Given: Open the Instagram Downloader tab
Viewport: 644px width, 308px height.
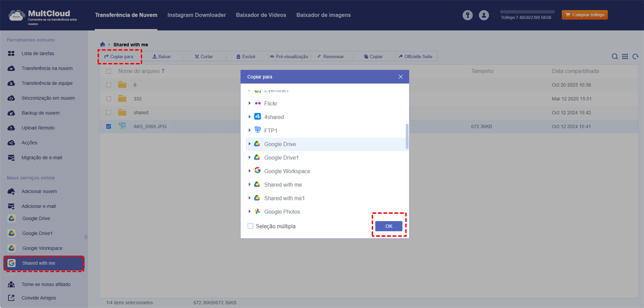Looking at the screenshot, I should (x=196, y=15).
